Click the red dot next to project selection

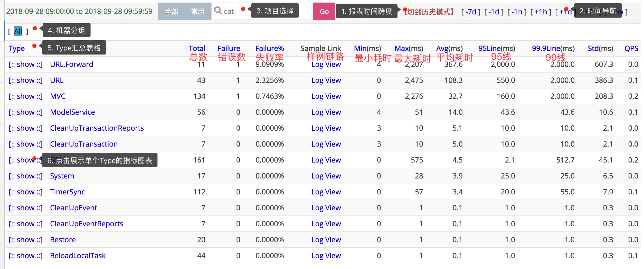pos(243,9)
